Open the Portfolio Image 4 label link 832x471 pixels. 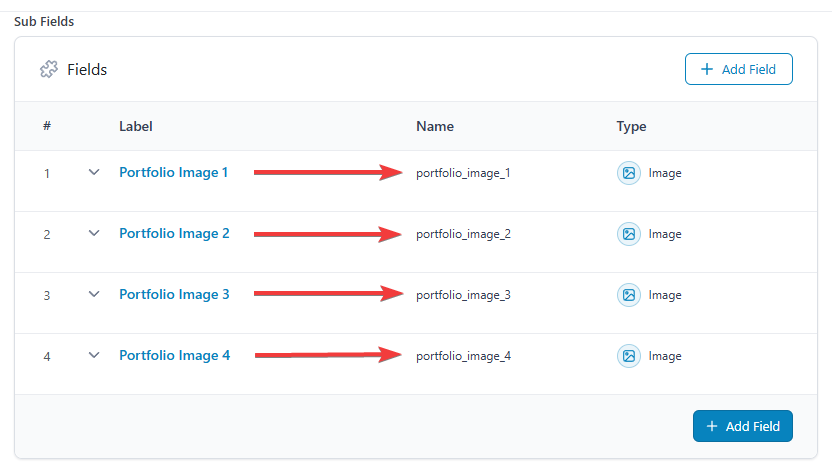pos(174,355)
